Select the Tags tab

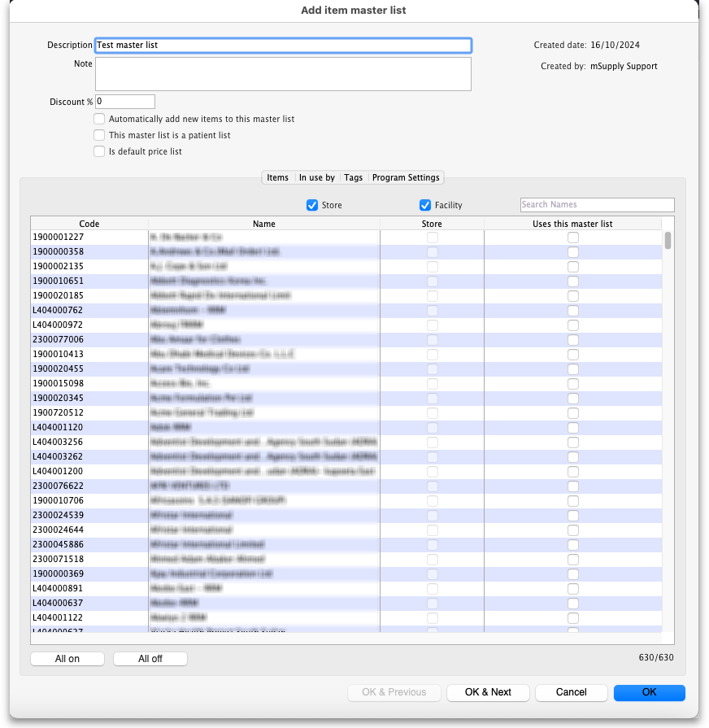point(353,177)
